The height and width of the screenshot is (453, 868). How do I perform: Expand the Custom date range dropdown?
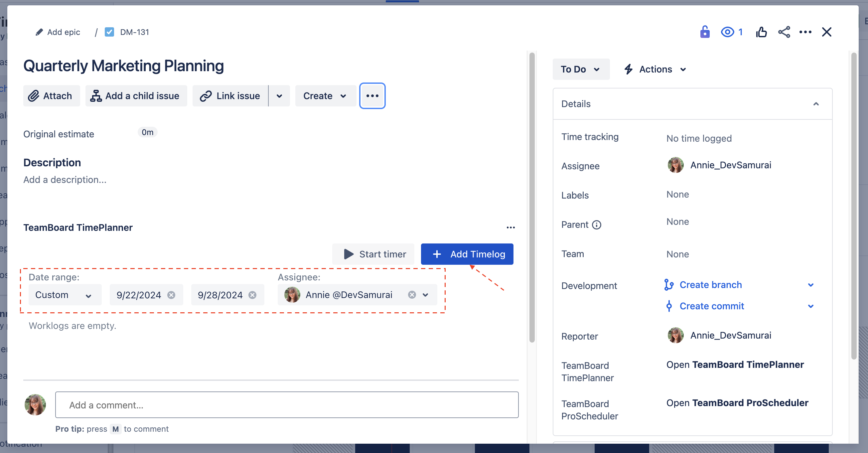[x=65, y=295]
